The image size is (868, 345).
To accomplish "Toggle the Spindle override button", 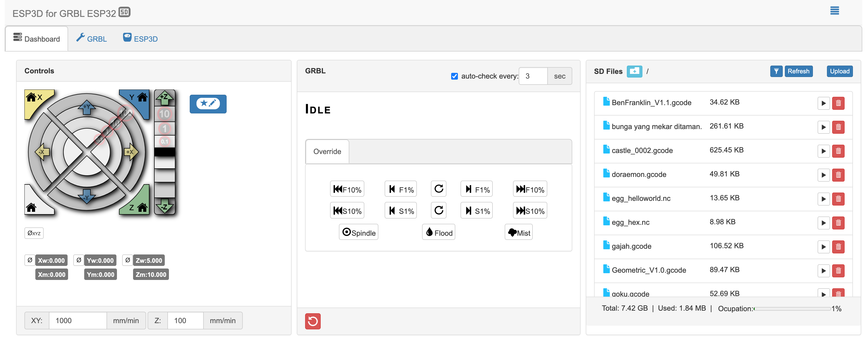I will [359, 233].
